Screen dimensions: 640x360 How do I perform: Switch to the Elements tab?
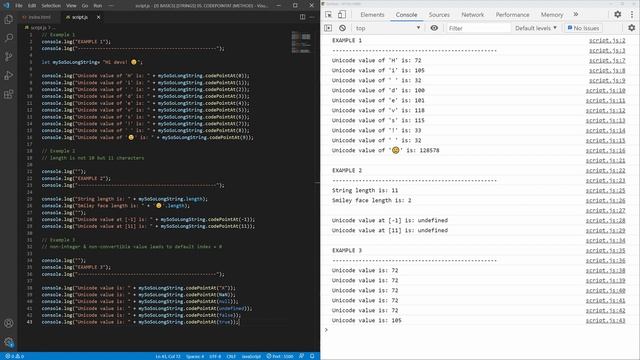[x=372, y=15]
